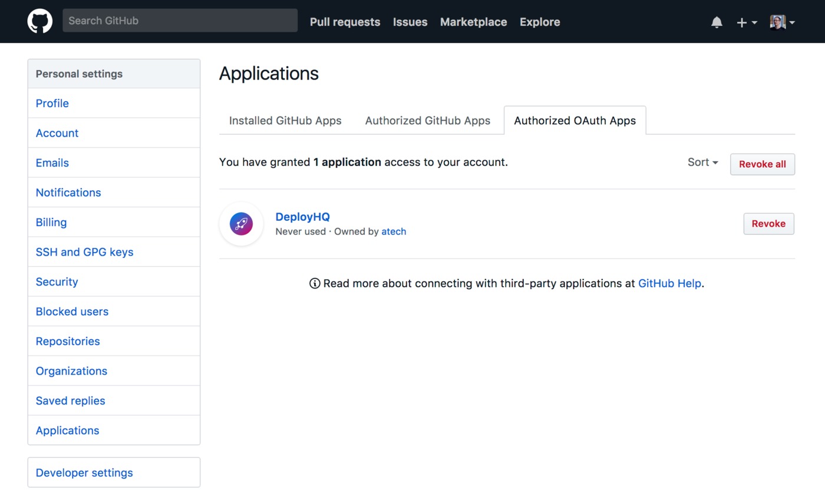The width and height of the screenshot is (825, 504).
Task: Follow the GitHub Help link
Action: [669, 284]
